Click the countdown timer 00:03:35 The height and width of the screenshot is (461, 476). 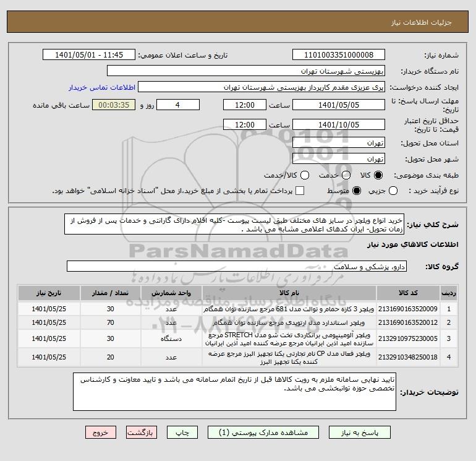click(x=114, y=105)
